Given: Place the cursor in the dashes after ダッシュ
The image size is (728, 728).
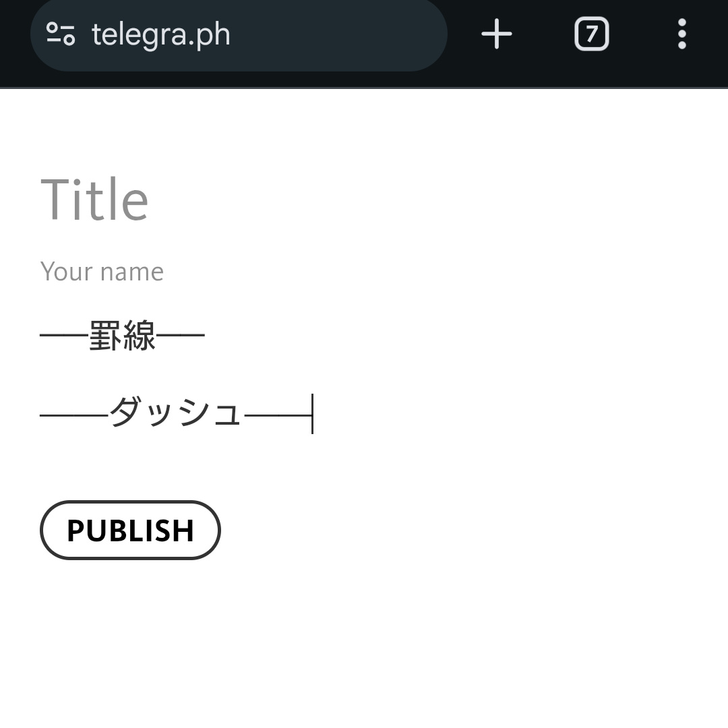Looking at the screenshot, I should (278, 415).
